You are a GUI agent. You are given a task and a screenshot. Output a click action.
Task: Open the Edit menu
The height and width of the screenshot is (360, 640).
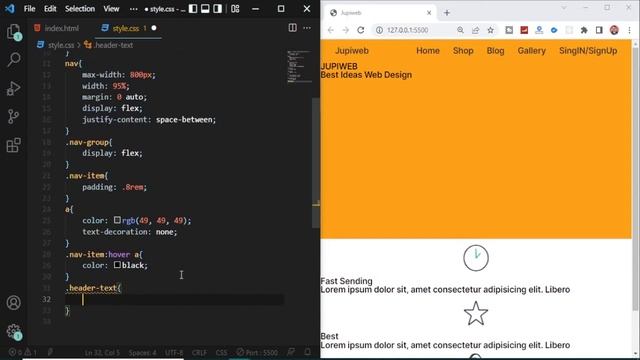pos(50,9)
